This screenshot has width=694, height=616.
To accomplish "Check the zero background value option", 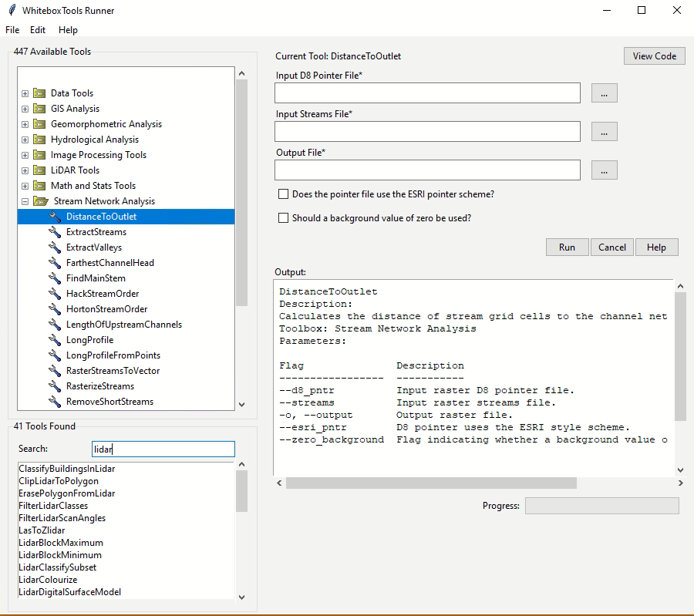I will coord(283,217).
